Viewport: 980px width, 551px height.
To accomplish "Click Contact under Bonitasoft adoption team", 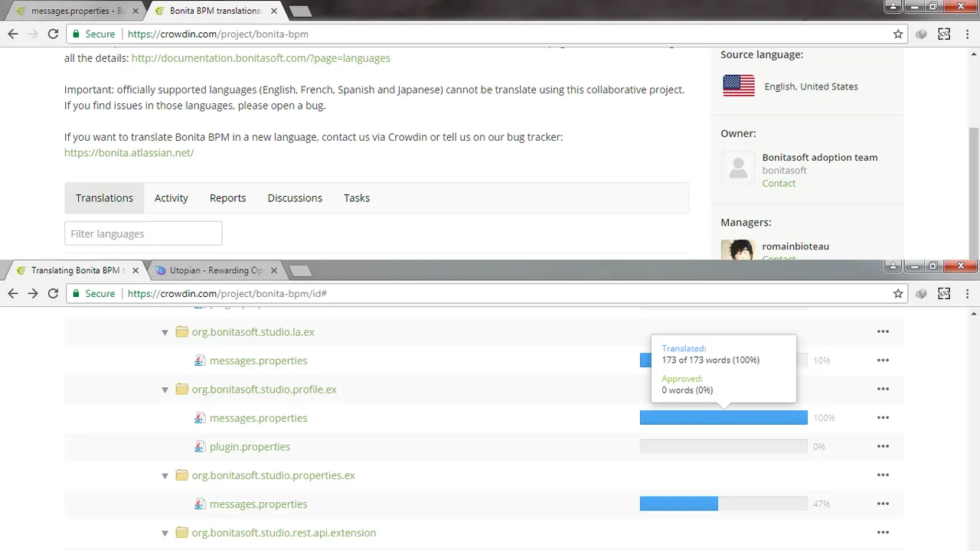I will [x=779, y=184].
